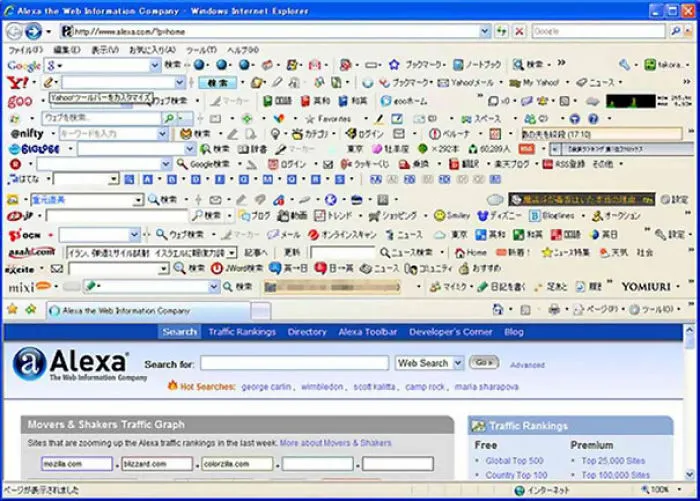Viewport: 700px width, 501px height.
Task: Open the お気に入り(A) menu
Action: coord(152,50)
